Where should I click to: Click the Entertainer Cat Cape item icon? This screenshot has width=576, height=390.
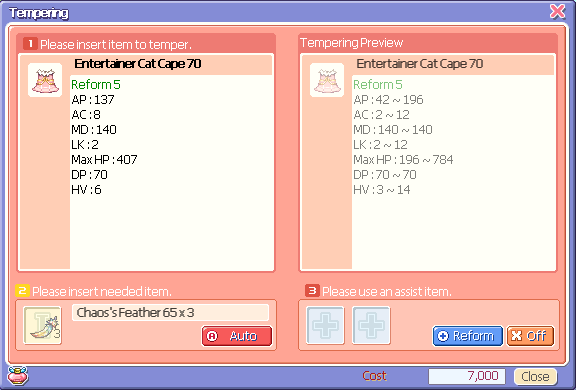(45, 80)
